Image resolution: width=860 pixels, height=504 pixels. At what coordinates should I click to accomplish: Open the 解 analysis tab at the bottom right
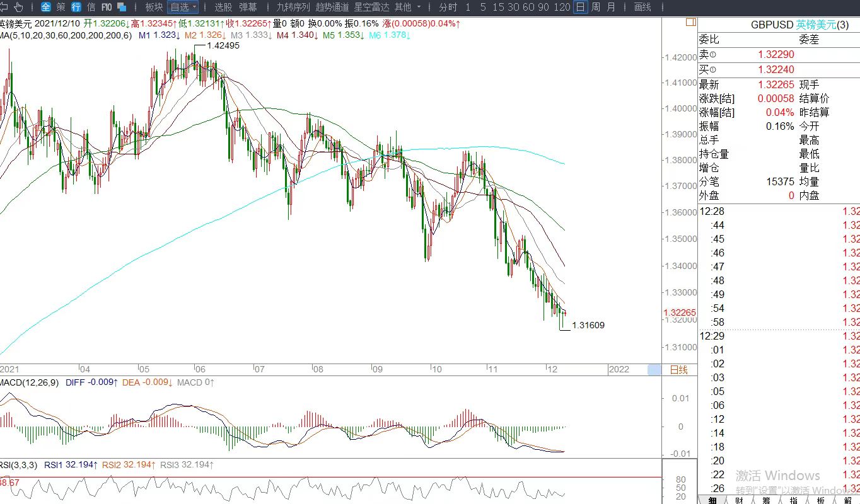(847, 500)
